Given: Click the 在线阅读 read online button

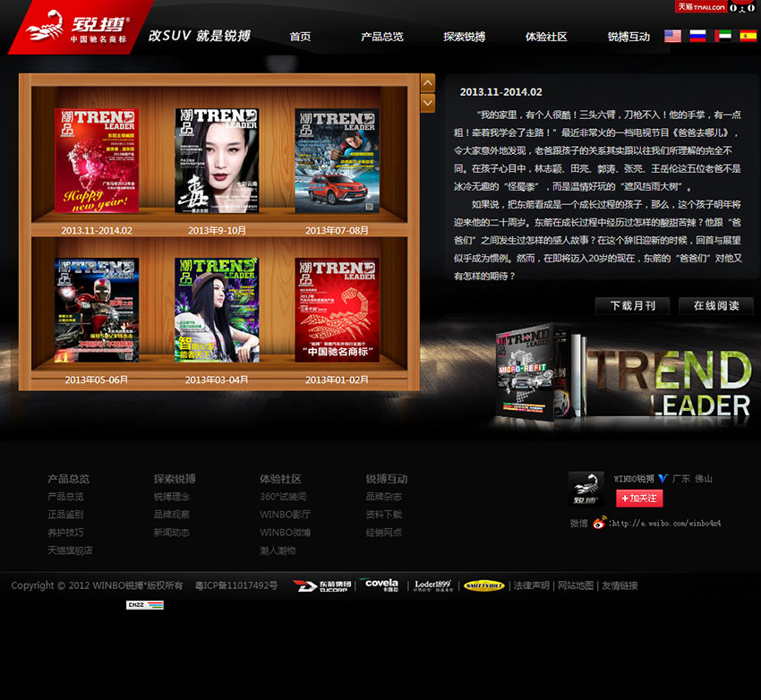Looking at the screenshot, I should [x=716, y=305].
